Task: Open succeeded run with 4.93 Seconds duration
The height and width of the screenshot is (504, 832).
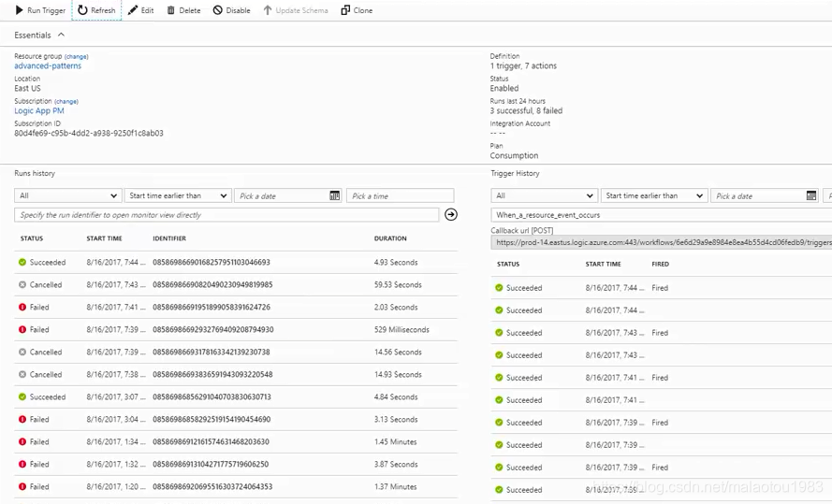Action: coord(236,263)
